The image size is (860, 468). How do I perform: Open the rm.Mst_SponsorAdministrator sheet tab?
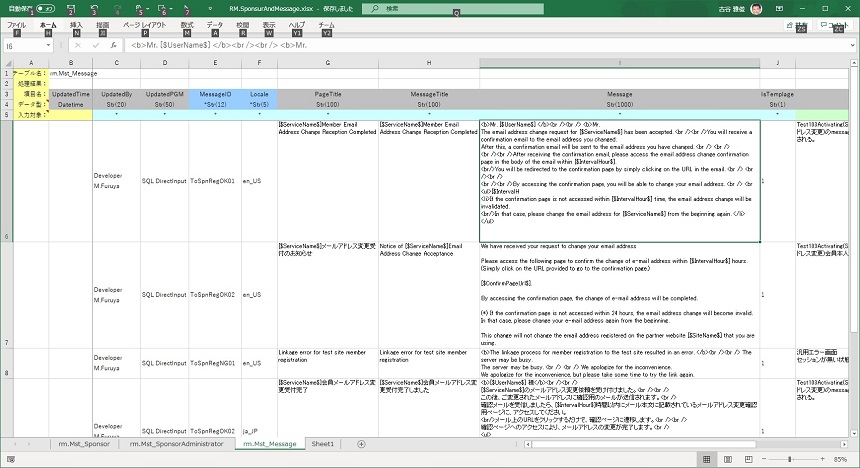pos(177,444)
